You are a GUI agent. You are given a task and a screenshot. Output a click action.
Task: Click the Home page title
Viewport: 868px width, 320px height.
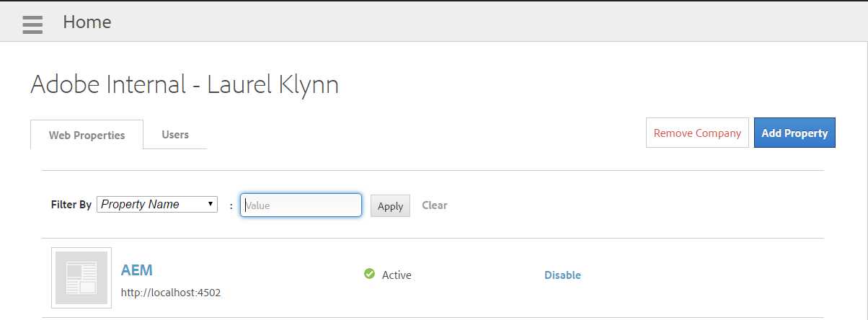tap(87, 22)
